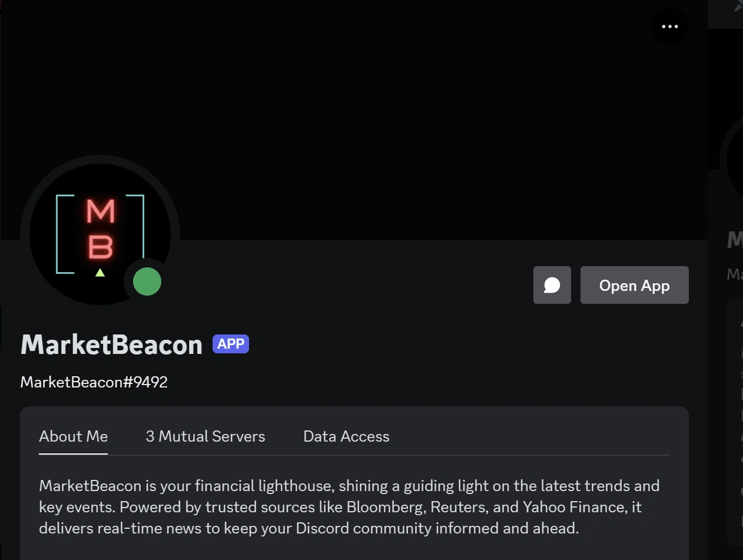The image size is (743, 560).
Task: Open the three-dot more options menu
Action: (x=670, y=26)
